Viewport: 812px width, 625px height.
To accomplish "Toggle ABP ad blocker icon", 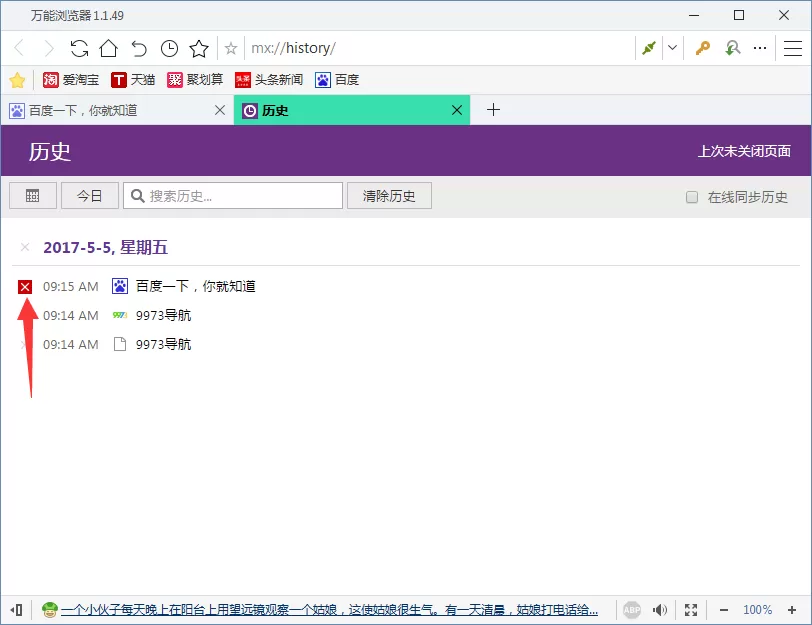I will click(632, 609).
